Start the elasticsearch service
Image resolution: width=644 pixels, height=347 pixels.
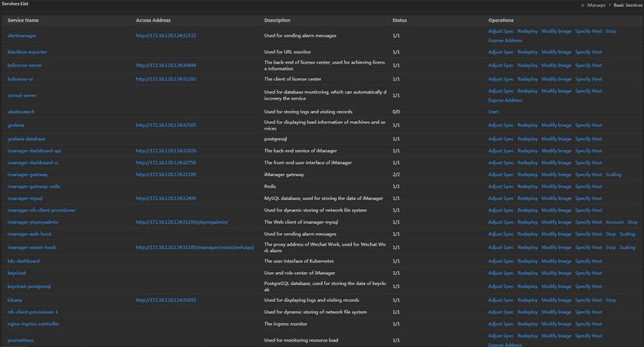(493, 112)
